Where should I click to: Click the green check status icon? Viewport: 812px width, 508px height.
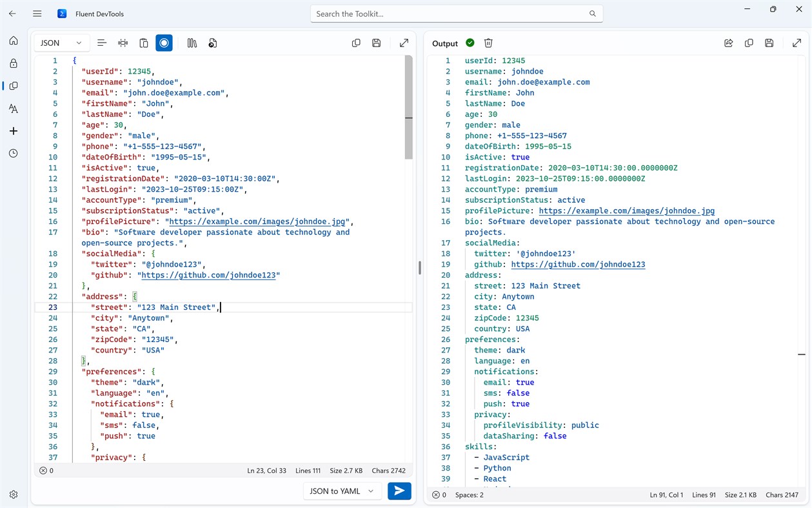(470, 43)
